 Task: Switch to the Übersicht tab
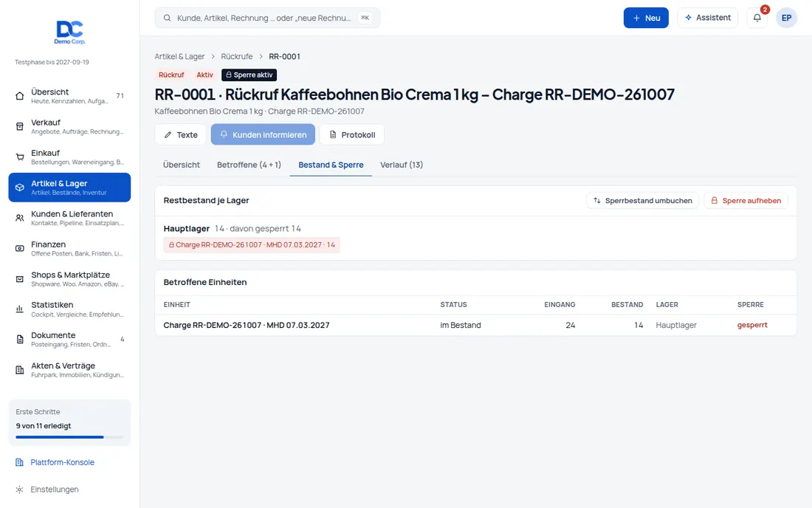[x=182, y=165]
